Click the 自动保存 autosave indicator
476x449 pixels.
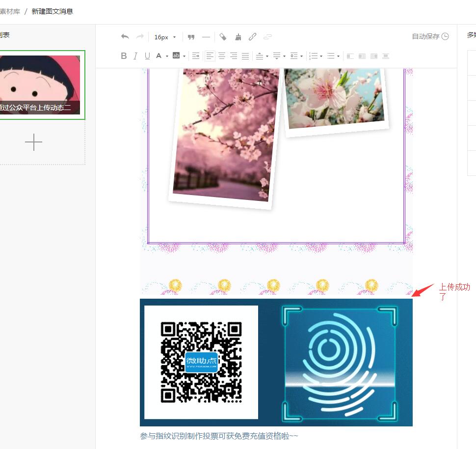(x=430, y=36)
